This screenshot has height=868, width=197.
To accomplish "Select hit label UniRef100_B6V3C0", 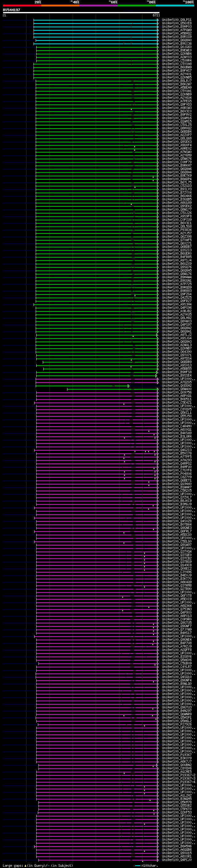I will point(176,111).
